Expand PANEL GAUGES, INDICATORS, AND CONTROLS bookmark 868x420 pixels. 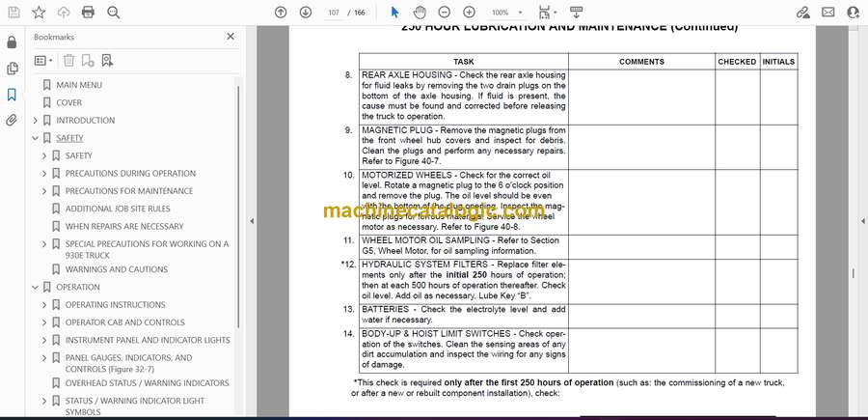click(x=44, y=357)
